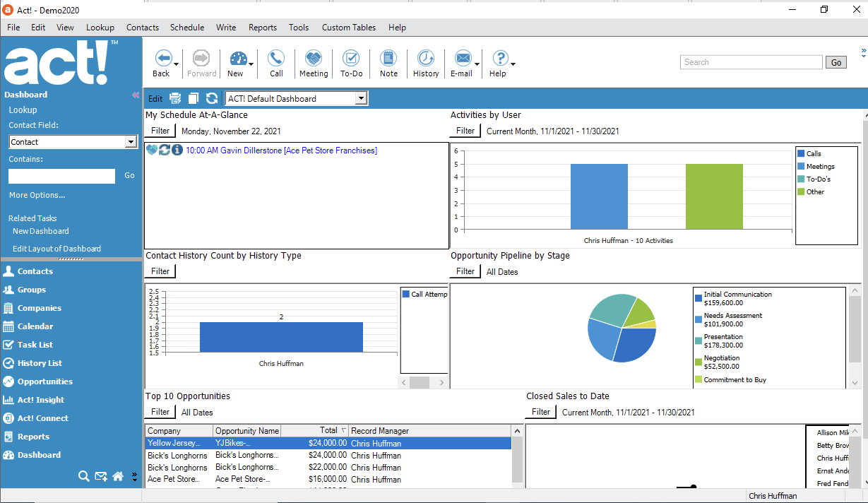
Task: Open the Schedule menu
Action: click(x=187, y=28)
